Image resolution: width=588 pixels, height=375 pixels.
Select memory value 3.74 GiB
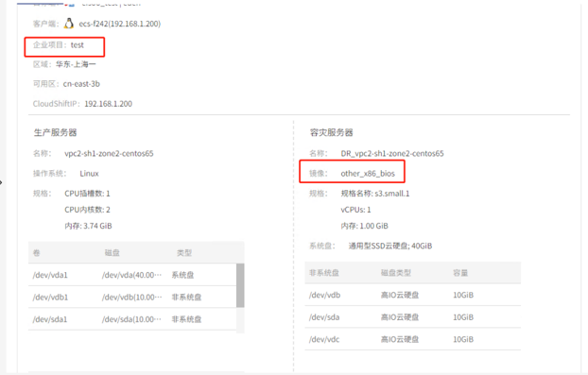[x=97, y=226]
